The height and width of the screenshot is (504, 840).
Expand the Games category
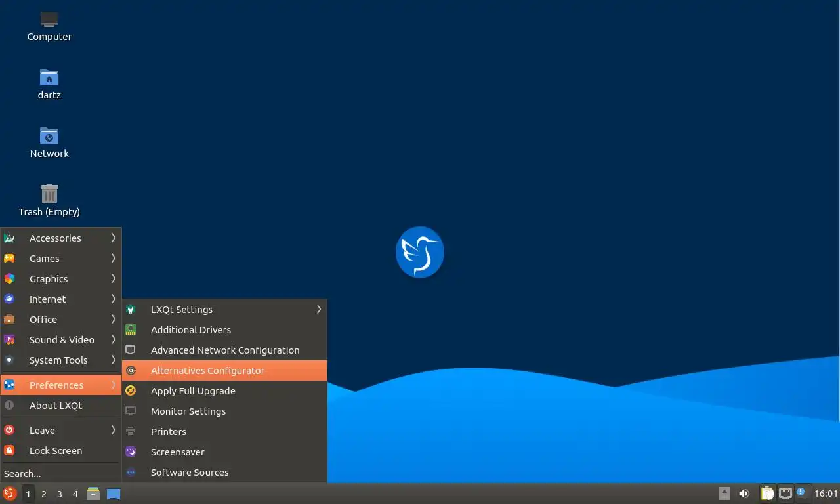[x=61, y=259]
